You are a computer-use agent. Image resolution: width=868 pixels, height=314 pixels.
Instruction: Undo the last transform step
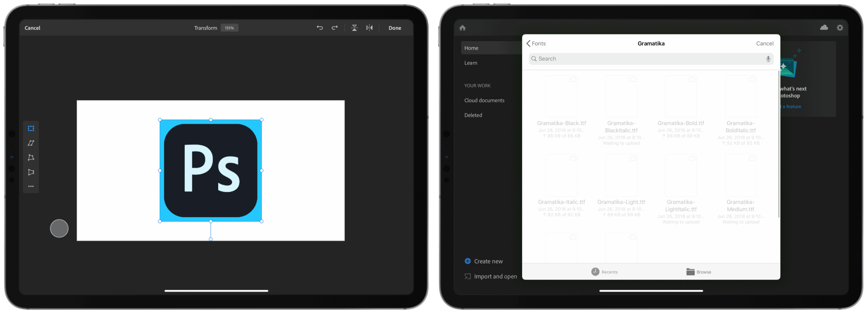coord(320,28)
